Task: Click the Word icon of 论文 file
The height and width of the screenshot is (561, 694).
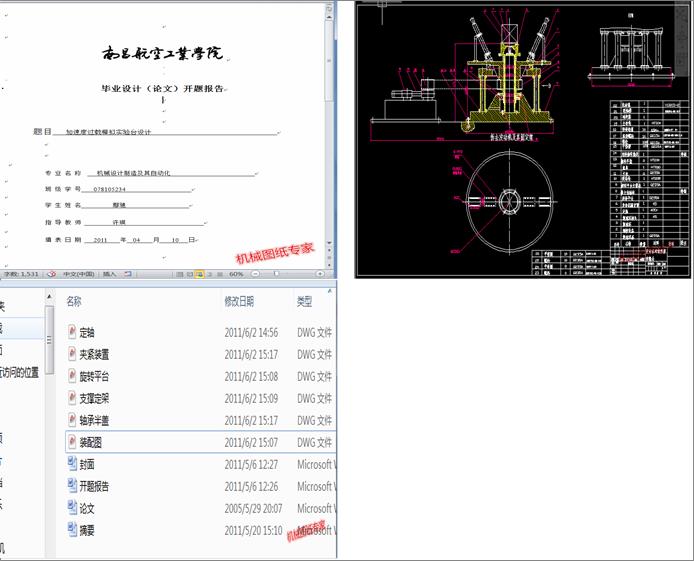Action: (x=72, y=507)
